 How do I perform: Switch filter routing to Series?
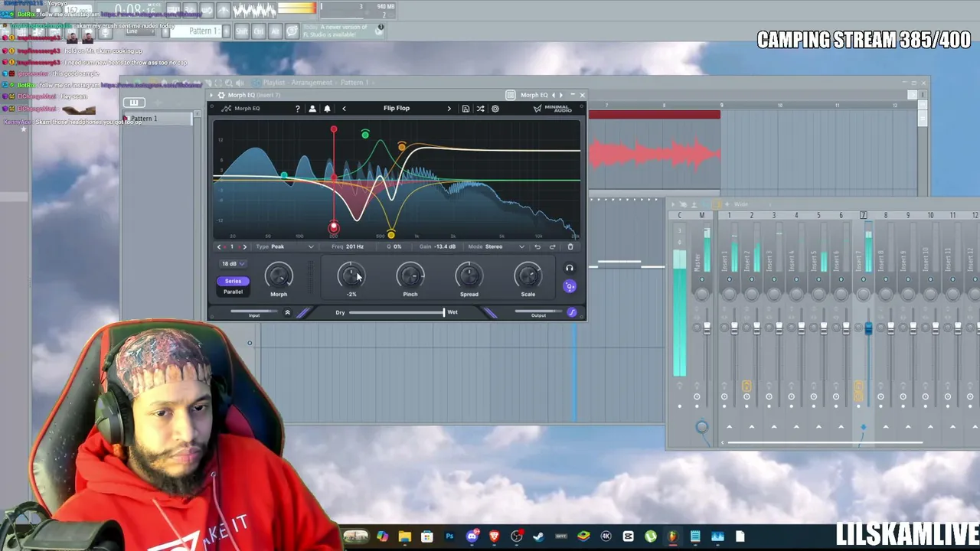233,281
